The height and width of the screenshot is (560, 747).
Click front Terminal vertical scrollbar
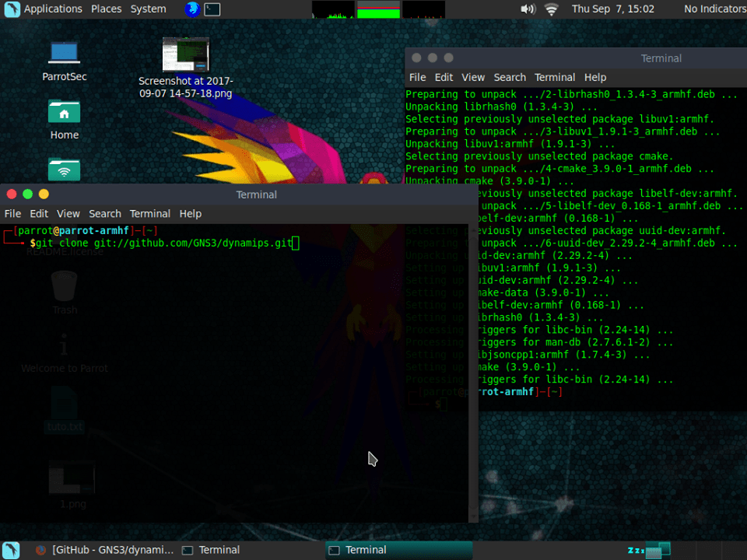pyautogui.click(x=473, y=373)
